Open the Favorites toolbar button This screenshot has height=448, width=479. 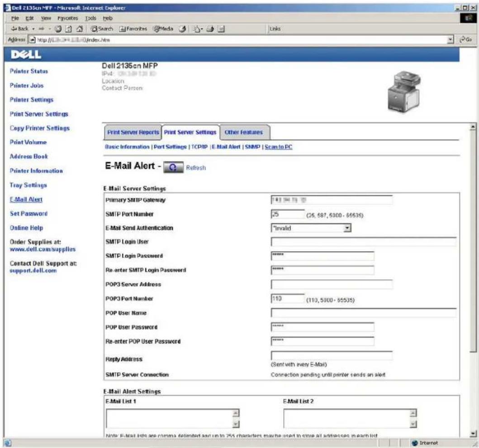(x=133, y=29)
